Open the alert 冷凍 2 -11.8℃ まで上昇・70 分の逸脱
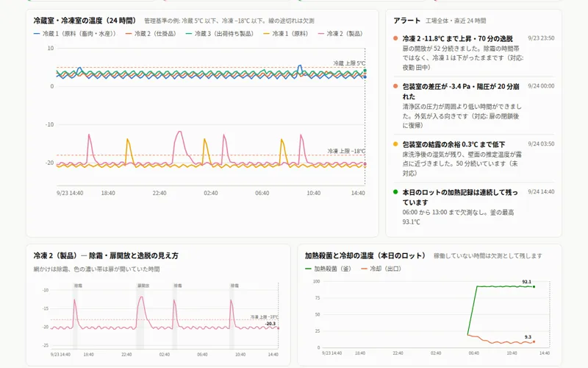The width and height of the screenshot is (588, 368). [x=473, y=52]
